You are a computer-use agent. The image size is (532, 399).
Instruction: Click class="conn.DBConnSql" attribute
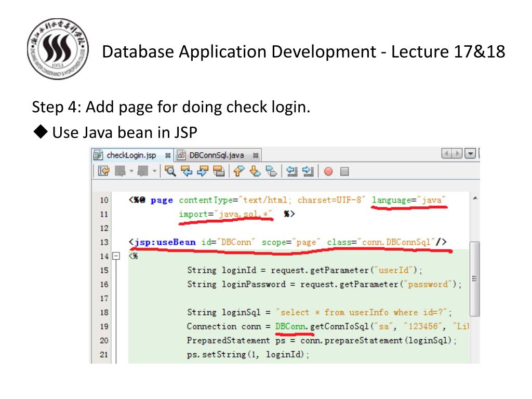(x=381, y=242)
